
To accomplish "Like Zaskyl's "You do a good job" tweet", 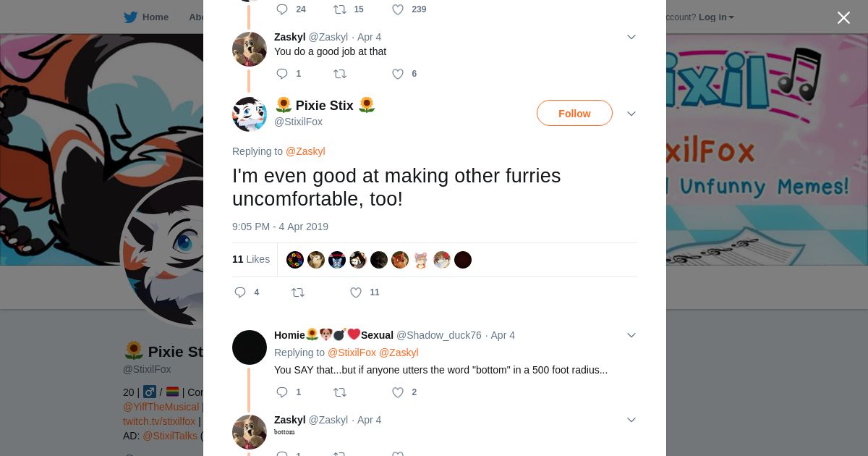I will [398, 74].
